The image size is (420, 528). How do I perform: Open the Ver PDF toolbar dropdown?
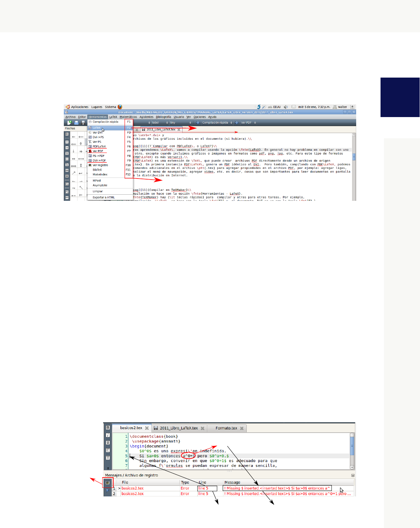(x=248, y=123)
